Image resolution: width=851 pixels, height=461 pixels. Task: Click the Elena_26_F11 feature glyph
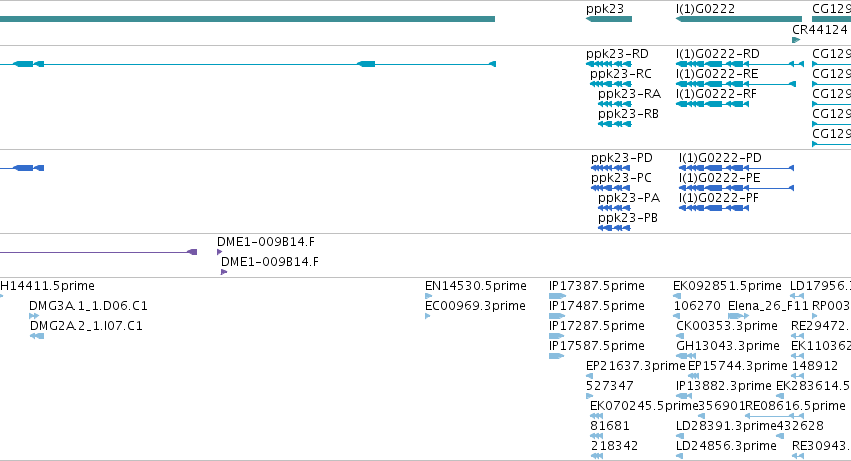739,316
